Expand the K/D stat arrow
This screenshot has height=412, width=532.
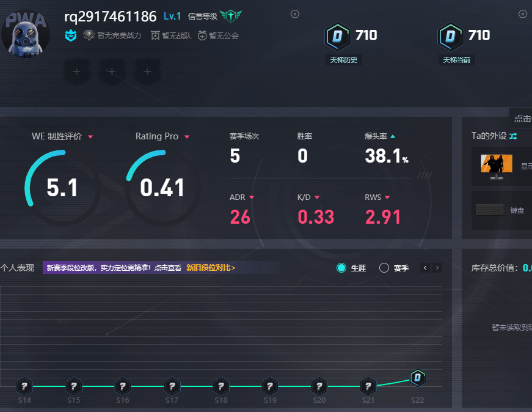[x=317, y=197]
